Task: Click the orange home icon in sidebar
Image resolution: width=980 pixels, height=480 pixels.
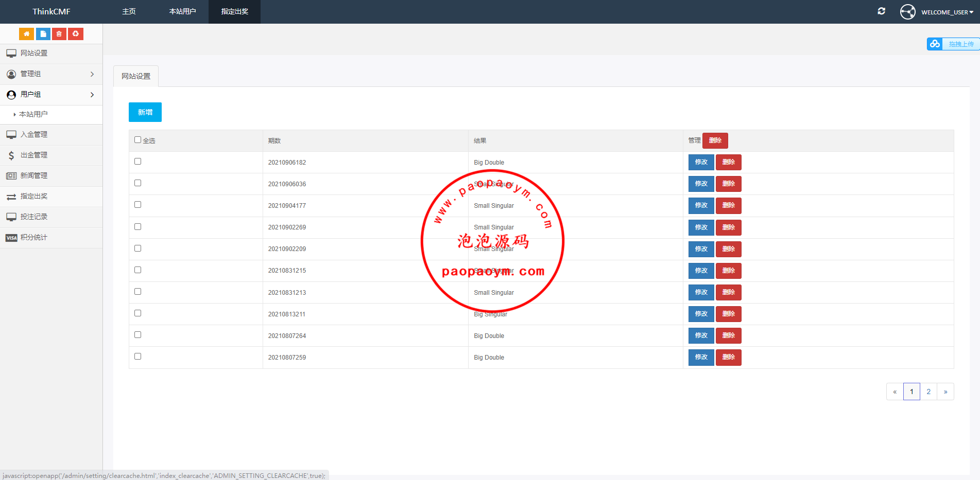Action: coord(26,34)
